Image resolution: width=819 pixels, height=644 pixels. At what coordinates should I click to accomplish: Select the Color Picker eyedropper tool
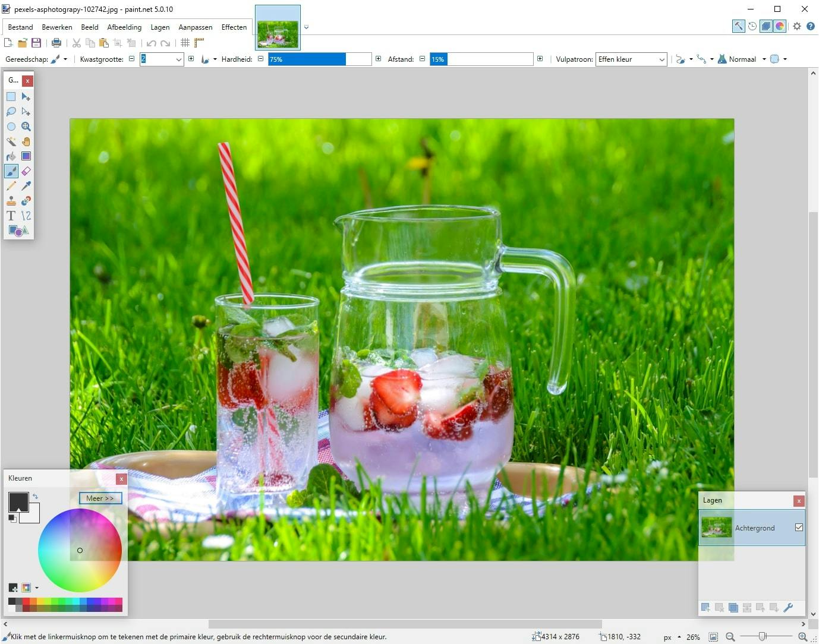(x=26, y=186)
